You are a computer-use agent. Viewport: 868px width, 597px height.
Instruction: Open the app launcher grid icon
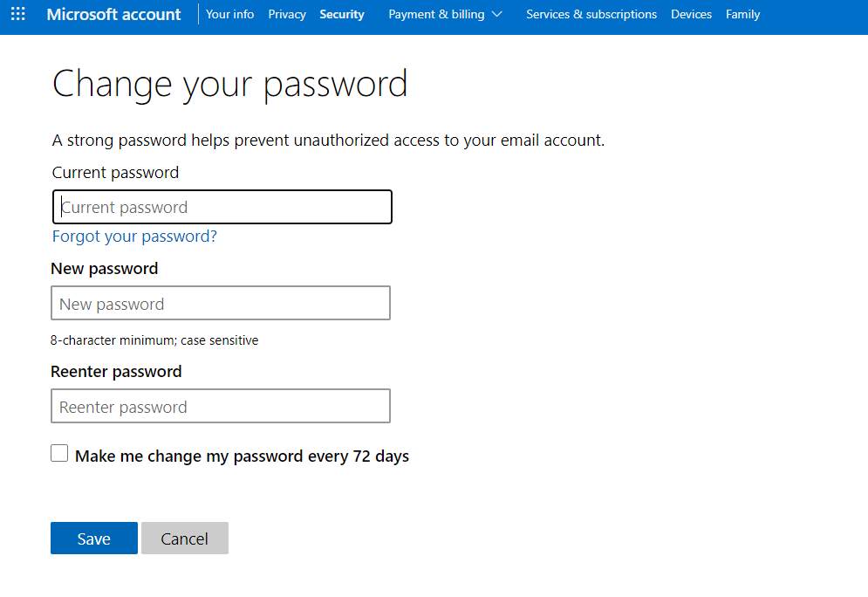(17, 14)
